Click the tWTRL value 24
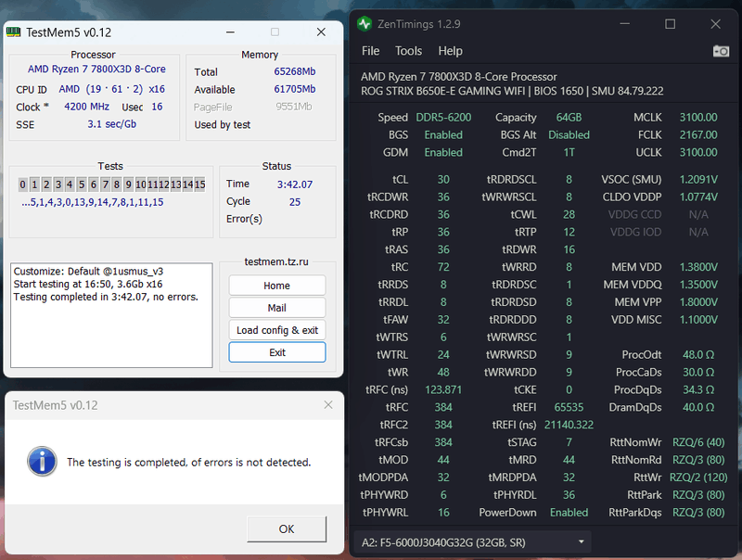The image size is (742, 560). pos(443,355)
